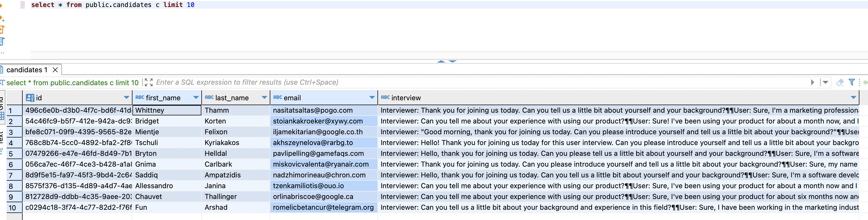Select email cell stoiankakroeker@xywy.com
The height and width of the screenshot is (220, 868).
point(323,121)
